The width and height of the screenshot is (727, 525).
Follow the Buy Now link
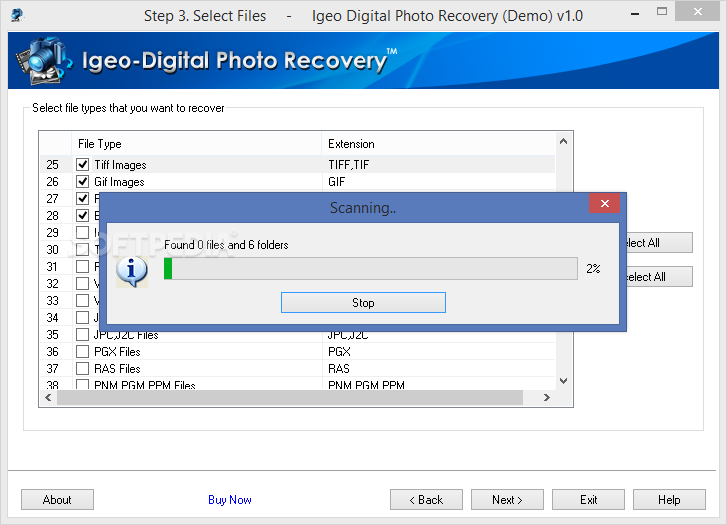(x=230, y=499)
